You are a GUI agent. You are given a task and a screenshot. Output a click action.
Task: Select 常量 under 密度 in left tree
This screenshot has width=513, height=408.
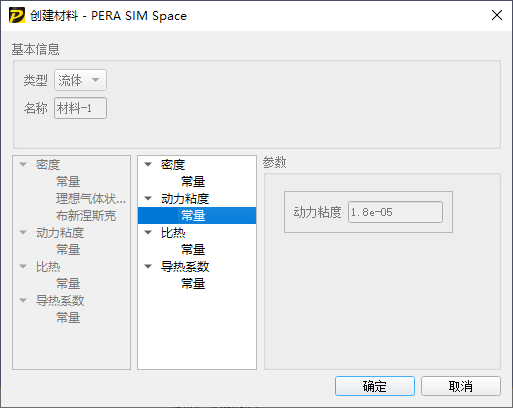68,181
